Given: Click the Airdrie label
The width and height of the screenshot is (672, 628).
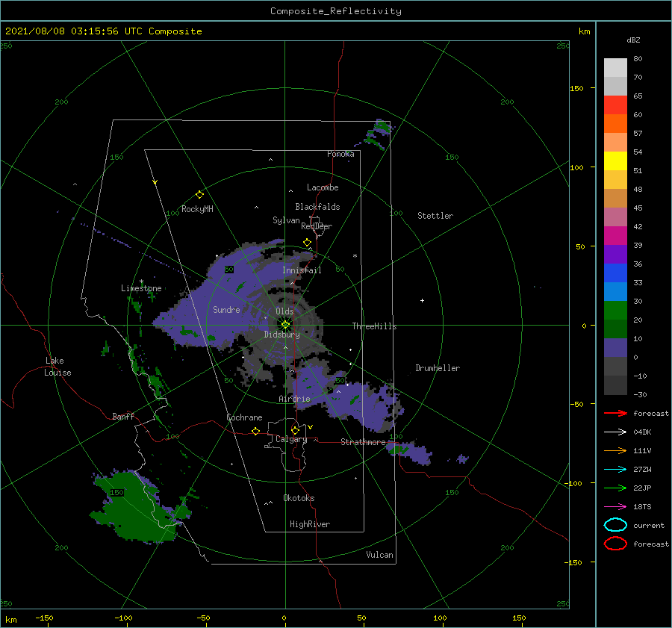Looking at the screenshot, I should 294,399.
